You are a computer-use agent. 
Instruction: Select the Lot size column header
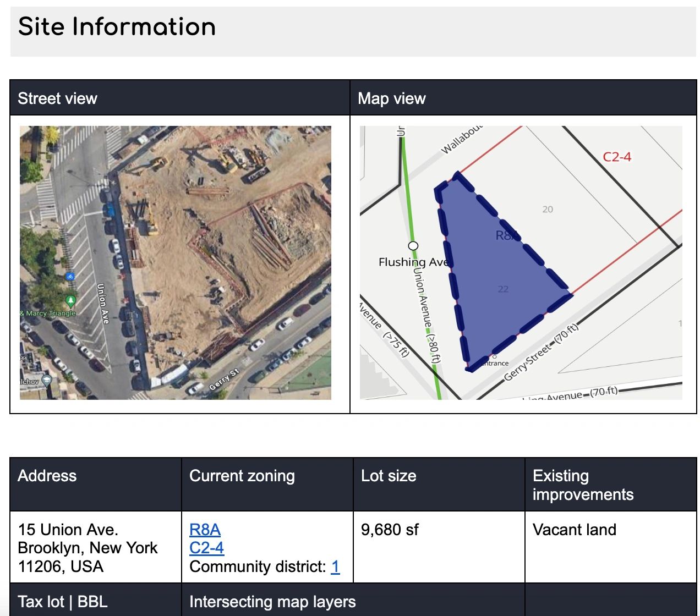pos(439,484)
